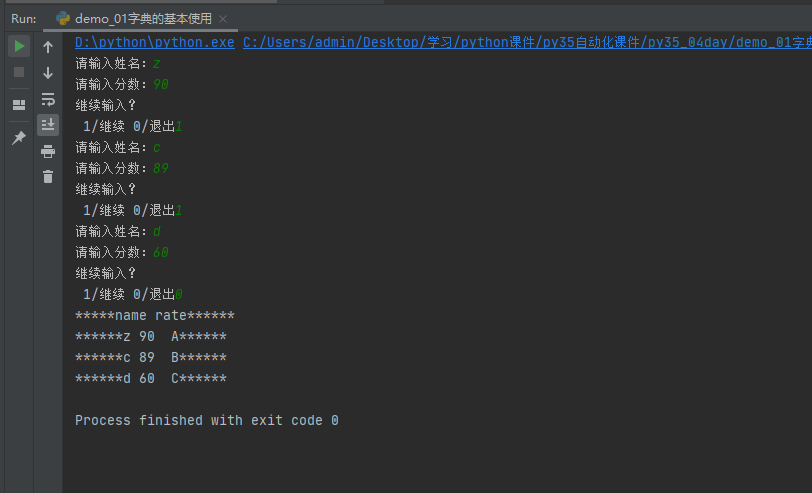Pin the Run tab with pin icon
The height and width of the screenshot is (493, 812).
(19, 138)
